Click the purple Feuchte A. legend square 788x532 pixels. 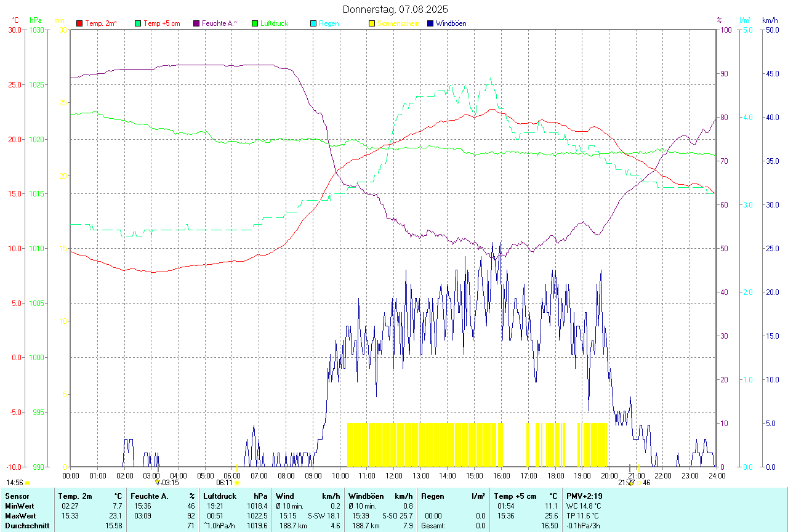[196, 23]
